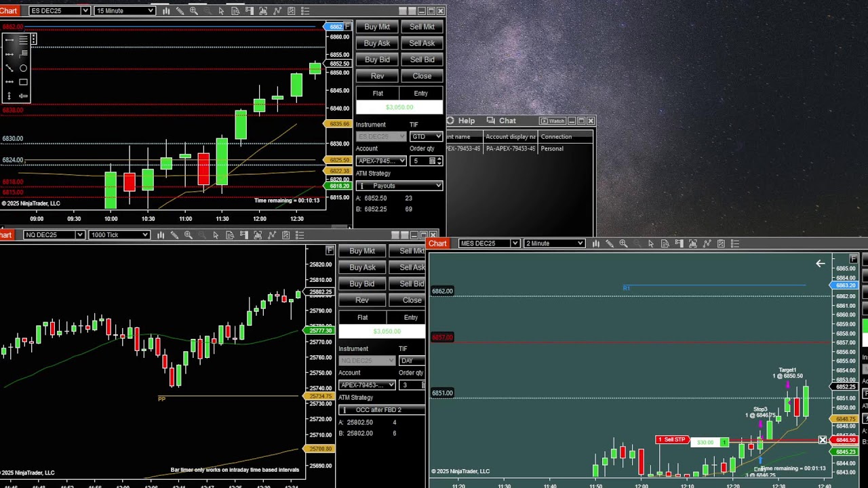Toggle the F scale button on ES chart
Screen dimensions: 868x488
(x=348, y=26)
